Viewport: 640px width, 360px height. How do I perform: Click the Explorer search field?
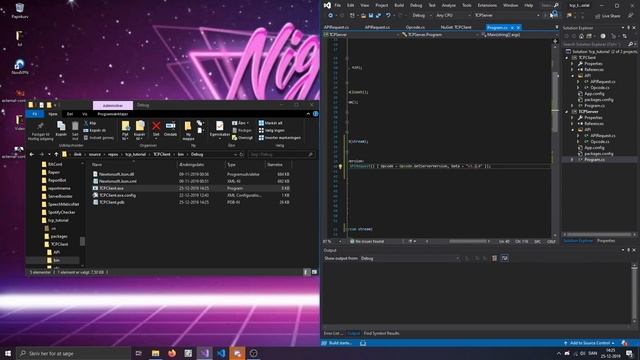click(281, 155)
